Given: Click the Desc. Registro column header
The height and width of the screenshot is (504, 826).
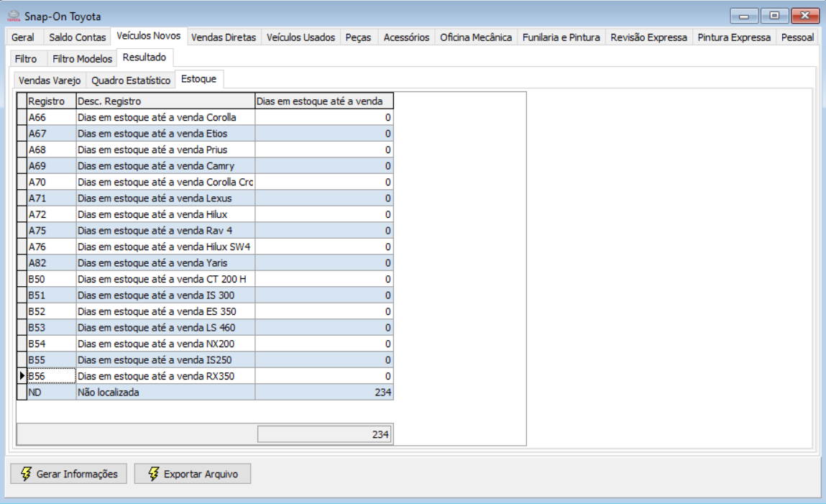Looking at the screenshot, I should pyautogui.click(x=165, y=101).
